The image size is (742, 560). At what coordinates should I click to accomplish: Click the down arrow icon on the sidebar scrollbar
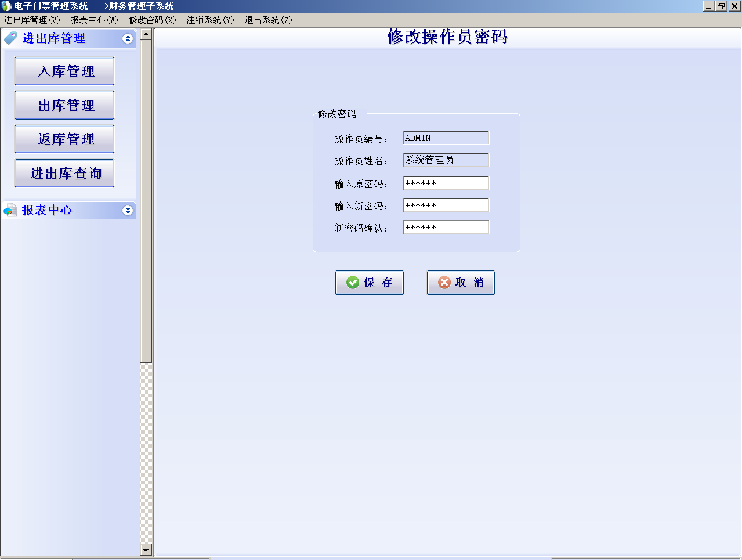pos(146,550)
